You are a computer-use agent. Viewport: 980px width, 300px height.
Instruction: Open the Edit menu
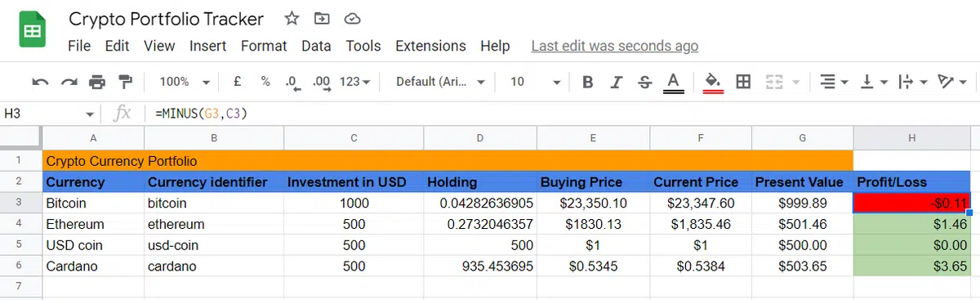118,46
